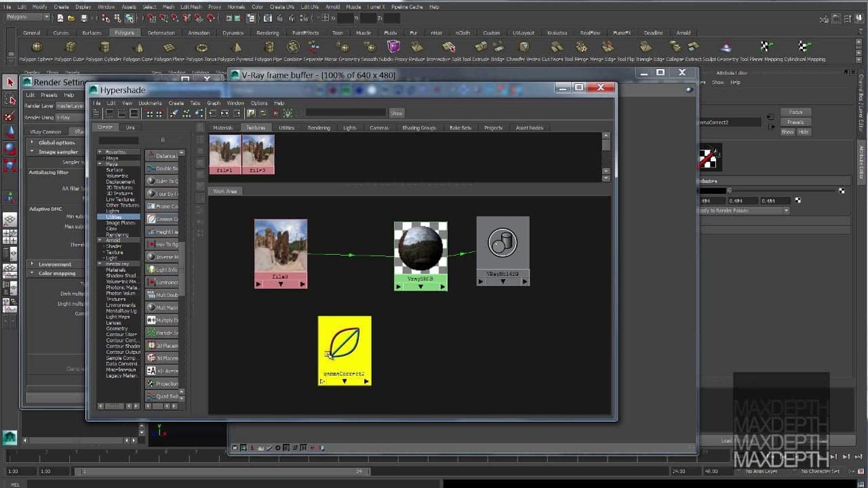The image size is (868, 488).
Task: Click Presets button in Attribute Editor
Action: coord(795,122)
